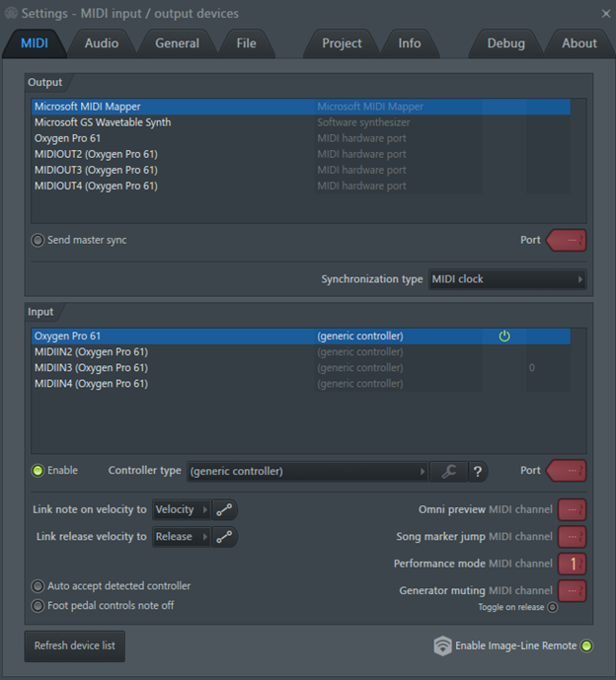Screen dimensions: 616x680
Task: Select Microsoft MIDI Mapper output
Action: pos(301,107)
